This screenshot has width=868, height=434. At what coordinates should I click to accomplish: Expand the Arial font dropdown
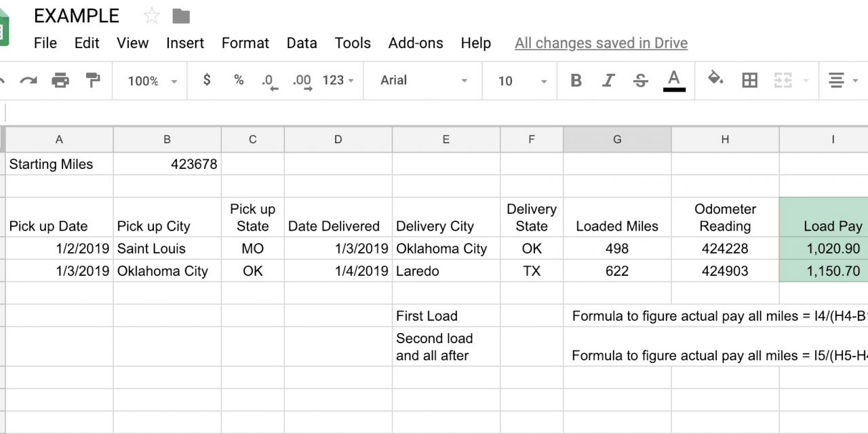click(424, 81)
